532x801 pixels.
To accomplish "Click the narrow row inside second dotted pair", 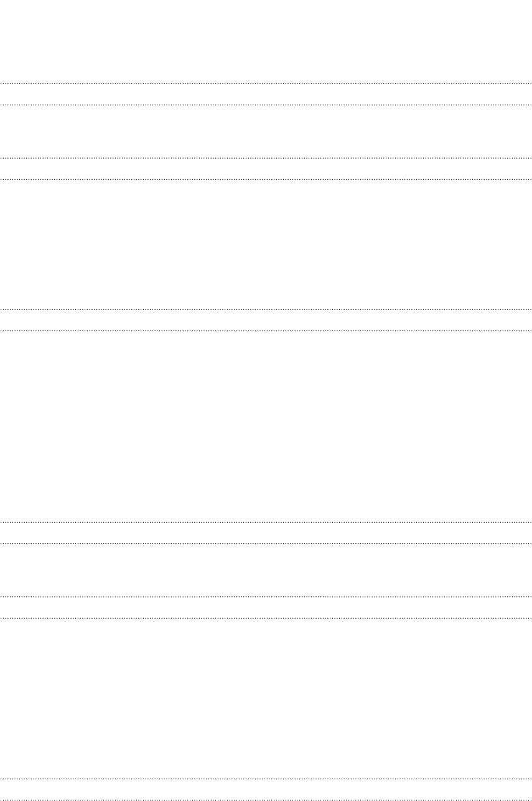I will 266,169.
